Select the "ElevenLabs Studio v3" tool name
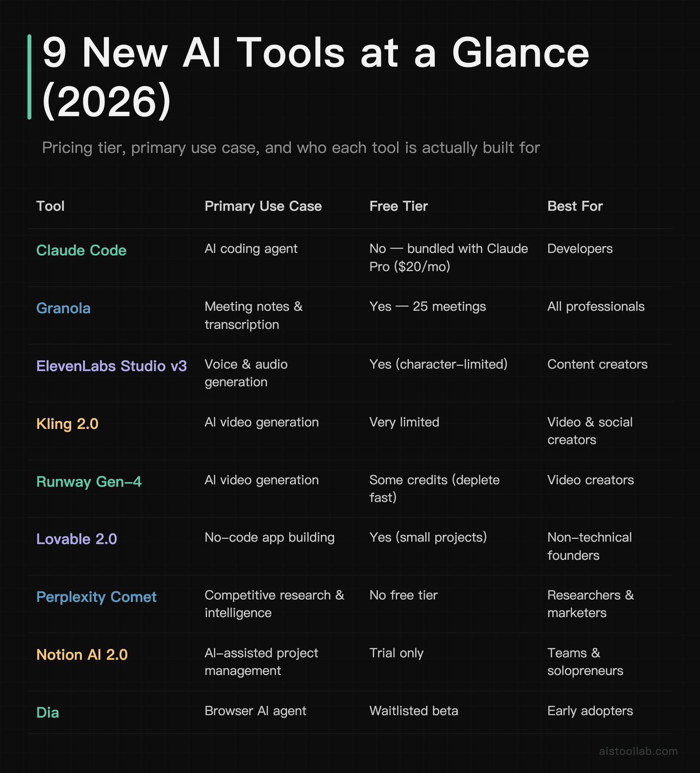 coord(112,366)
